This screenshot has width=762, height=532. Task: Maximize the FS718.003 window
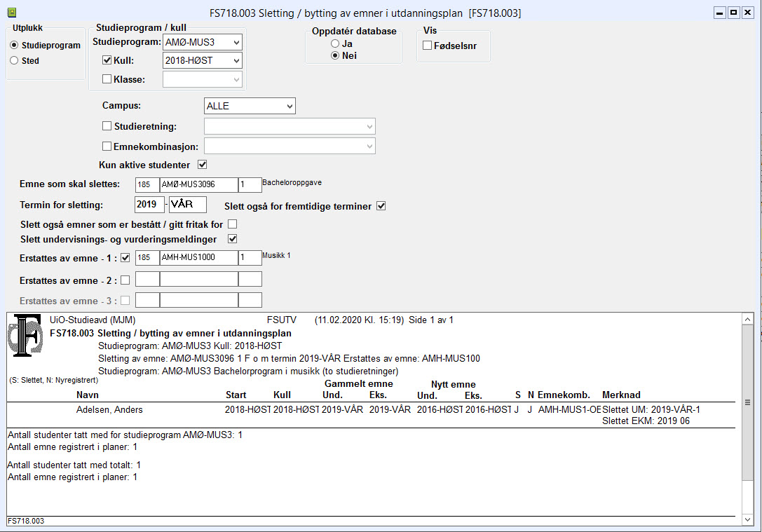[x=734, y=13]
